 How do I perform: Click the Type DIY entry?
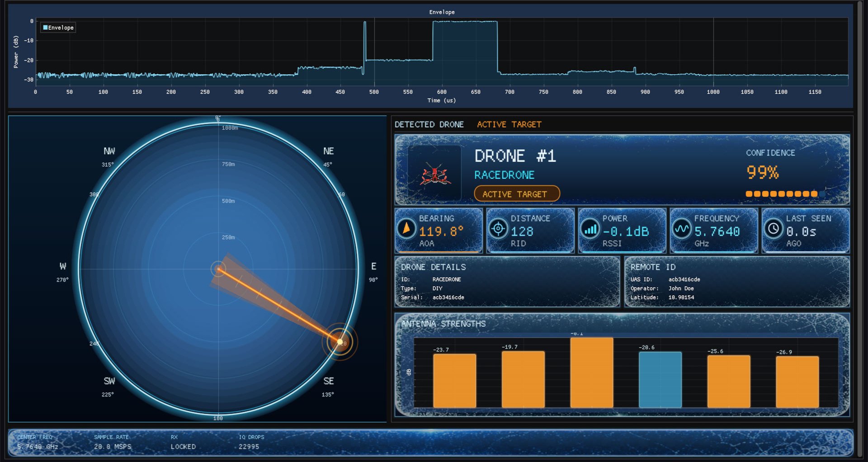(x=421, y=288)
